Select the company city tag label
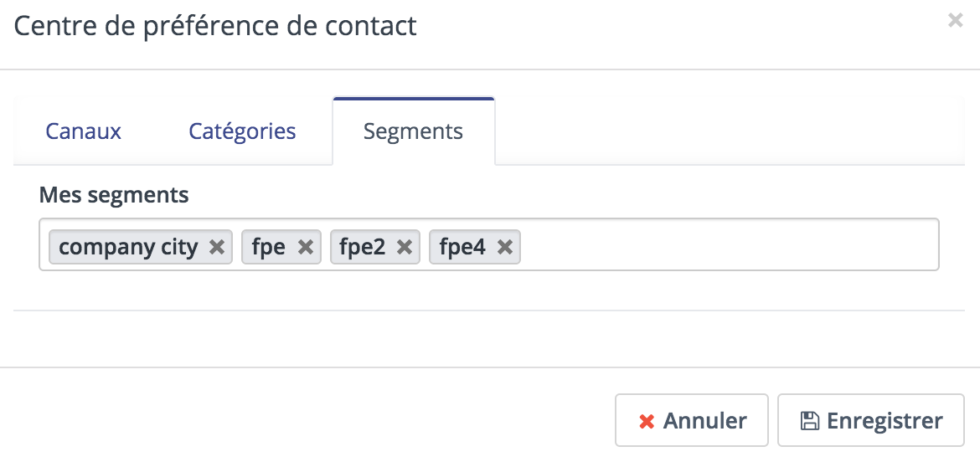The image size is (980, 462). pyautogui.click(x=128, y=247)
